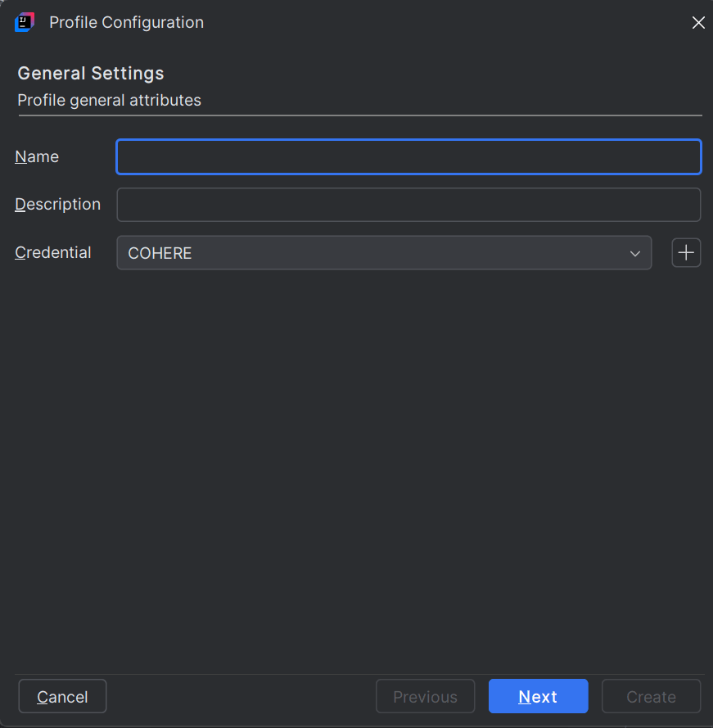Image resolution: width=713 pixels, height=728 pixels.
Task: Click the X icon at top right
Action: (x=698, y=22)
